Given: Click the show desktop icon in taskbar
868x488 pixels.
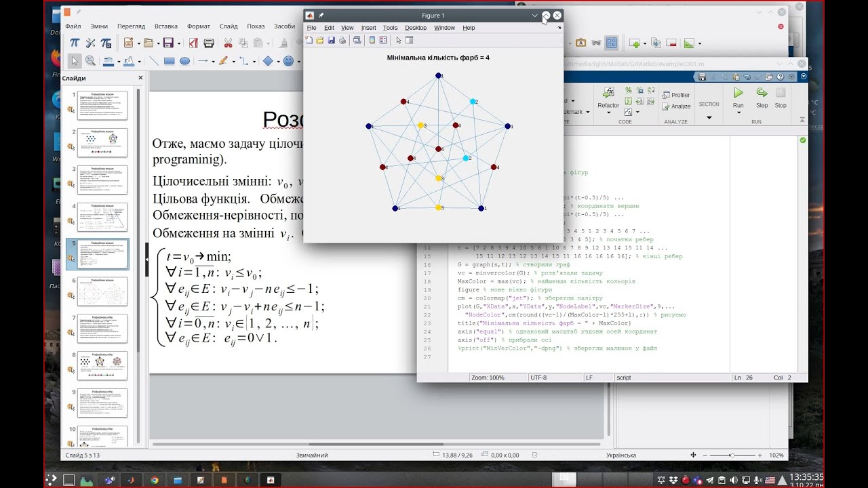Looking at the screenshot, I should [x=68, y=481].
